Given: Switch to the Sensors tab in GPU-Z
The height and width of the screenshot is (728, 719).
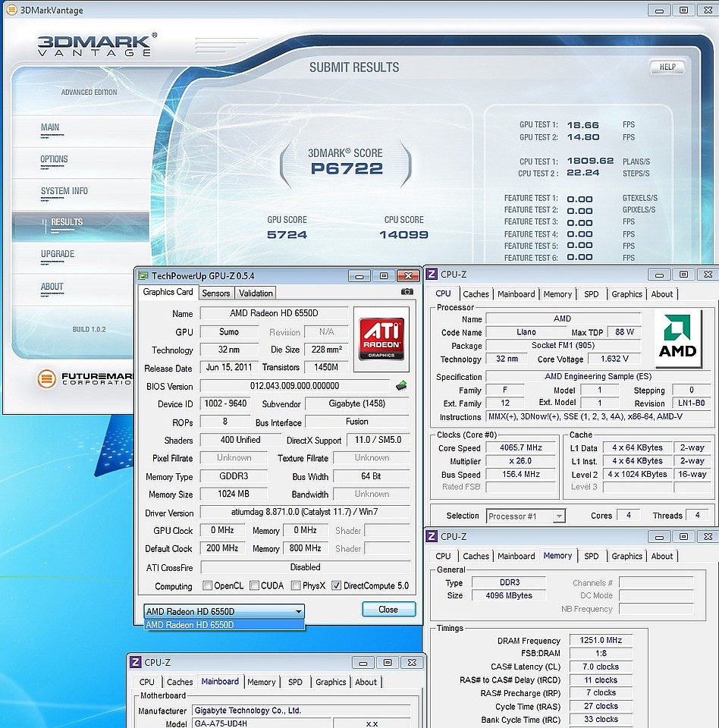Looking at the screenshot, I should point(216,293).
